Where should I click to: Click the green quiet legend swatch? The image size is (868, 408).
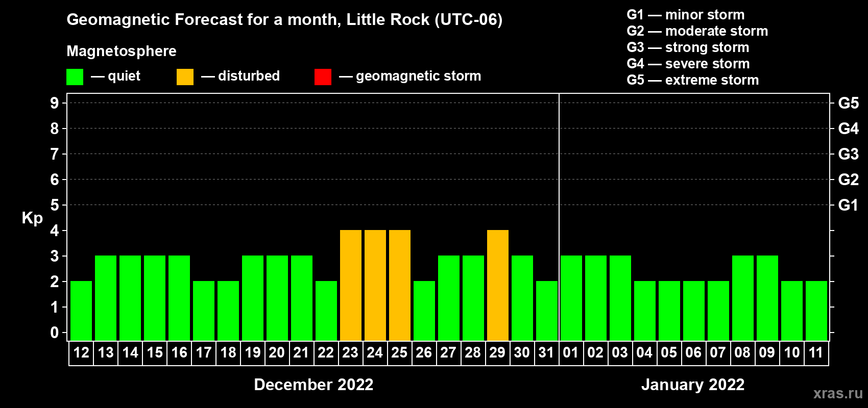(x=75, y=77)
